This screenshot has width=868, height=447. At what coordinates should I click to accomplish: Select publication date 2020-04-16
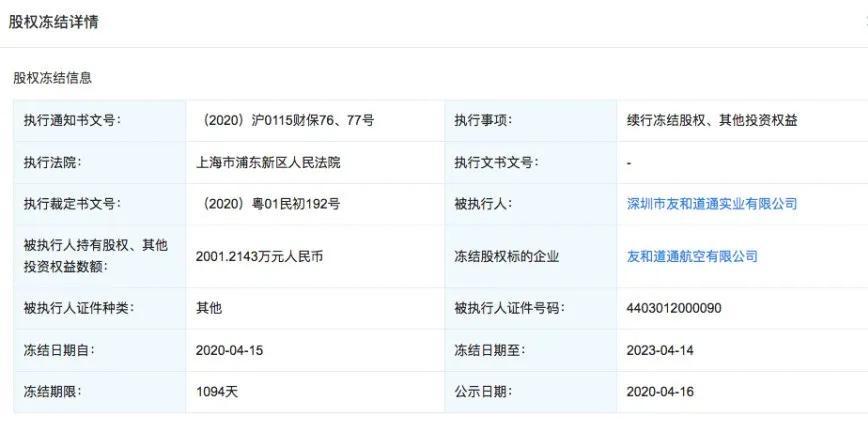[x=660, y=392]
